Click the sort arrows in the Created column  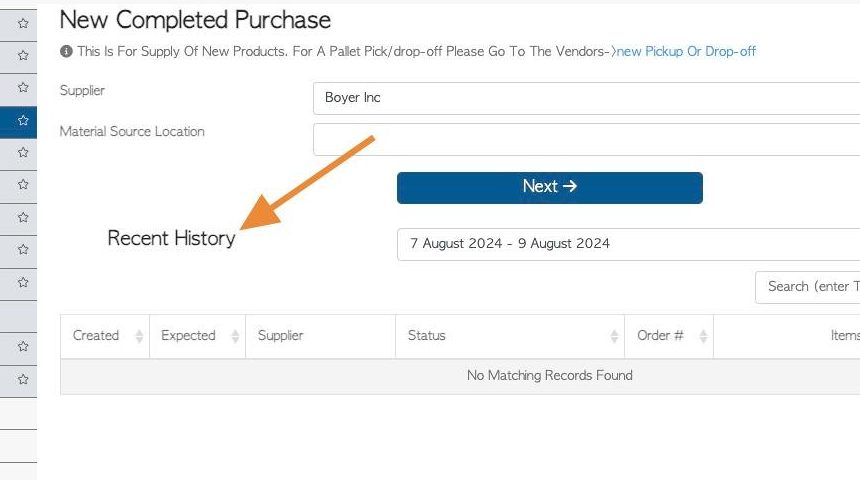tap(139, 336)
